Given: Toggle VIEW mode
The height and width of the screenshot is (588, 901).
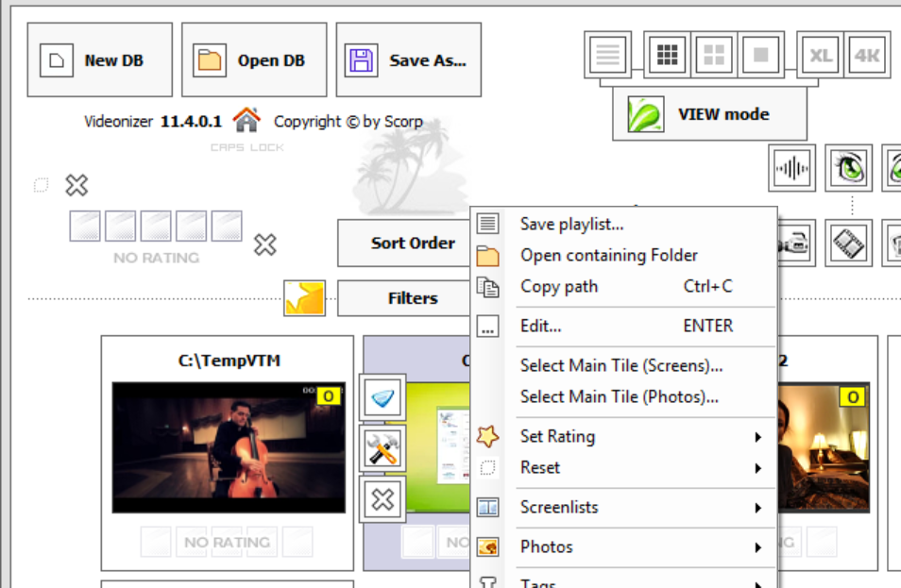Looking at the screenshot, I should click(709, 114).
